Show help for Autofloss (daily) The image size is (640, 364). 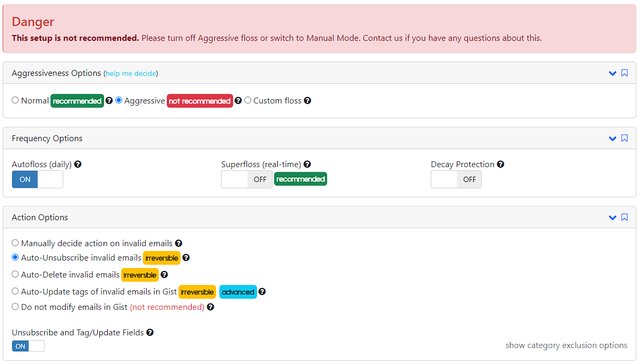[x=78, y=164]
